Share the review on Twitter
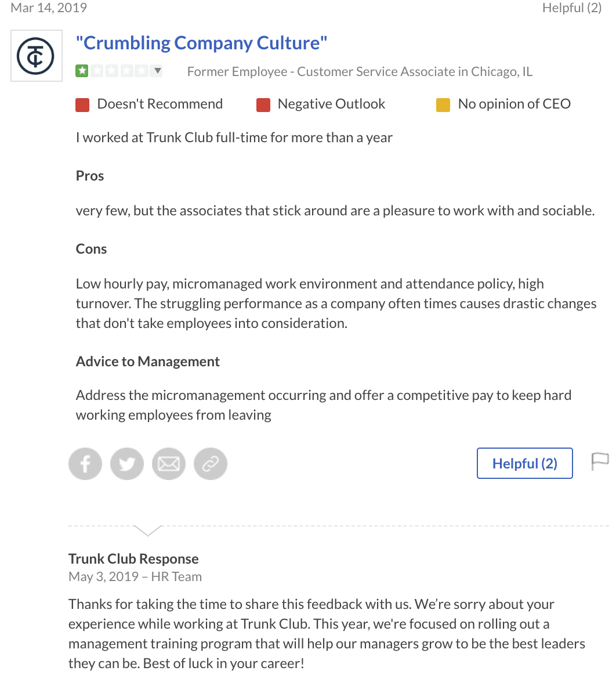 126,463
